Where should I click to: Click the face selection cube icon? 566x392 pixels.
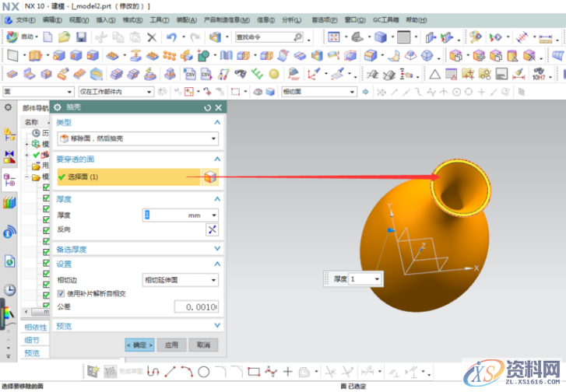209,177
